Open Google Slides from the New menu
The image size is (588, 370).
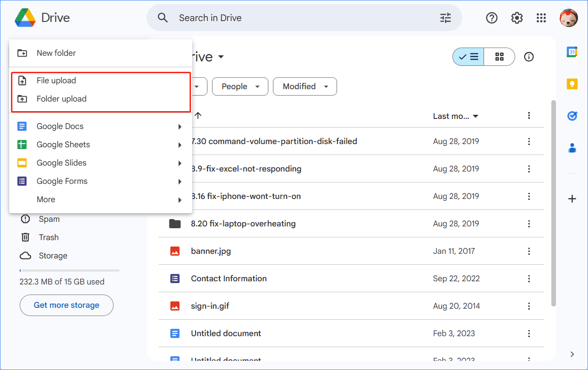pos(61,163)
